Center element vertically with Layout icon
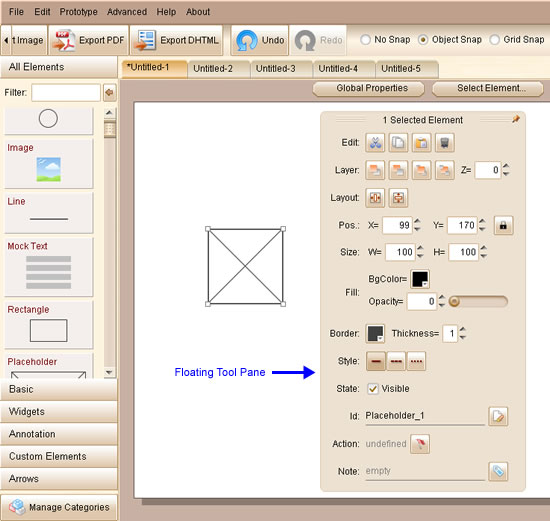This screenshot has height=521, width=550. (x=398, y=198)
